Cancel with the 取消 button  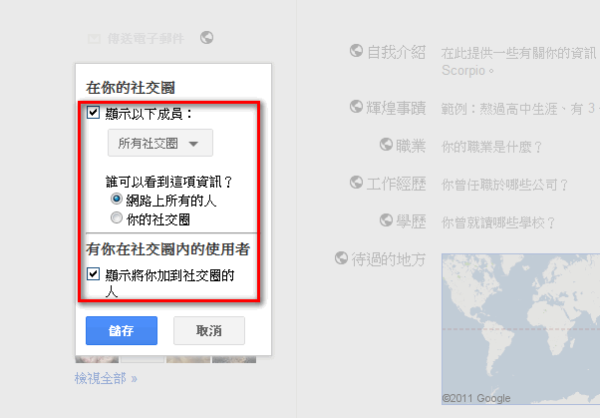(x=209, y=330)
